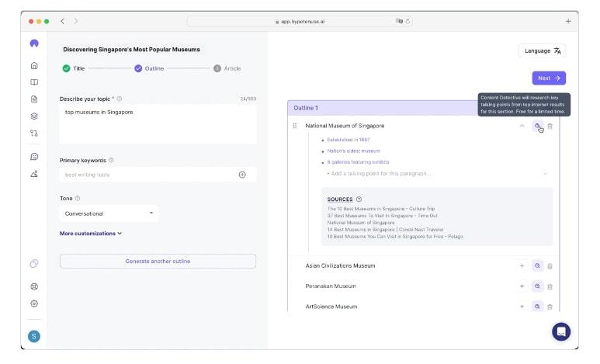The width and height of the screenshot is (600, 364).
Task: Expand More customizations
Action: click(91, 233)
